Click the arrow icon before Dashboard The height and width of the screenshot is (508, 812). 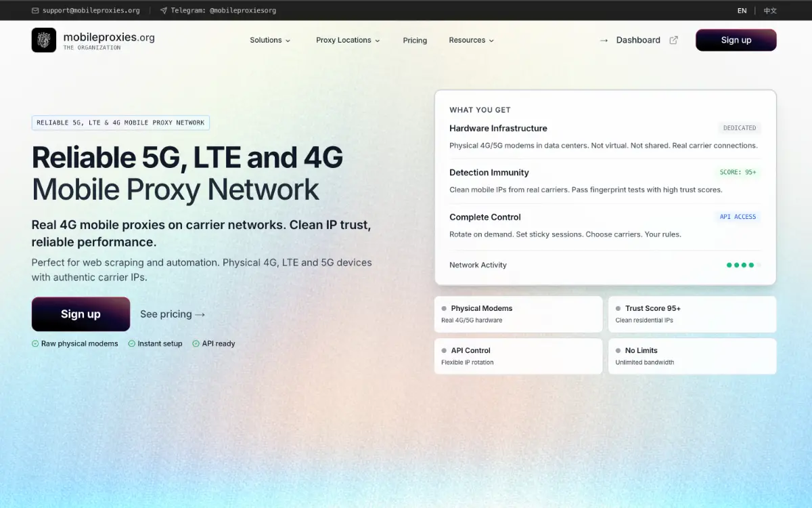604,40
